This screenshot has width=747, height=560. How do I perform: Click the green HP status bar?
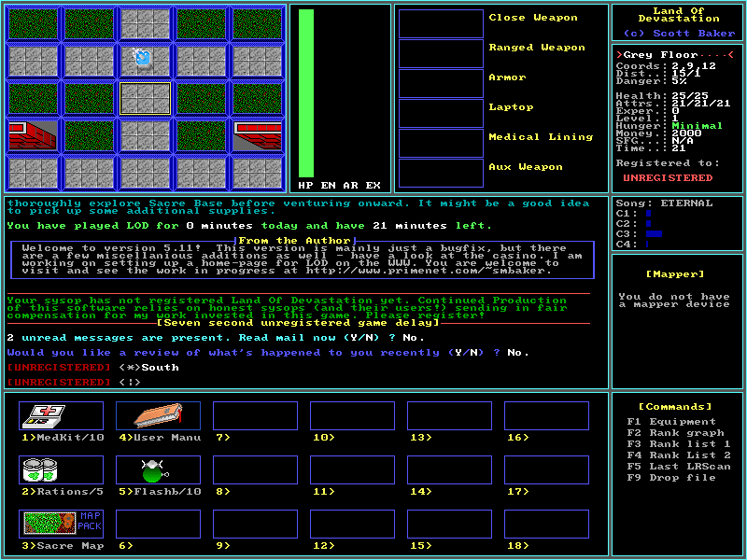click(x=306, y=93)
